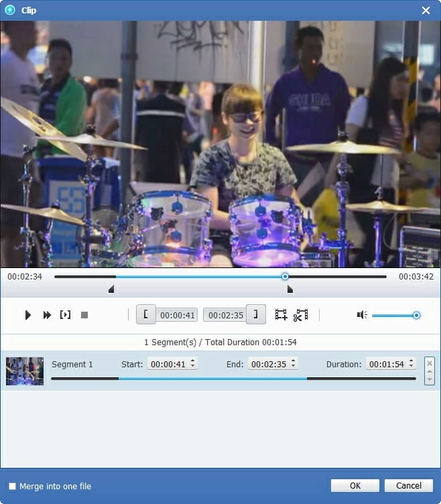Delete Segment 1 with the X button
Screen dimensions: 441x504
430,362
